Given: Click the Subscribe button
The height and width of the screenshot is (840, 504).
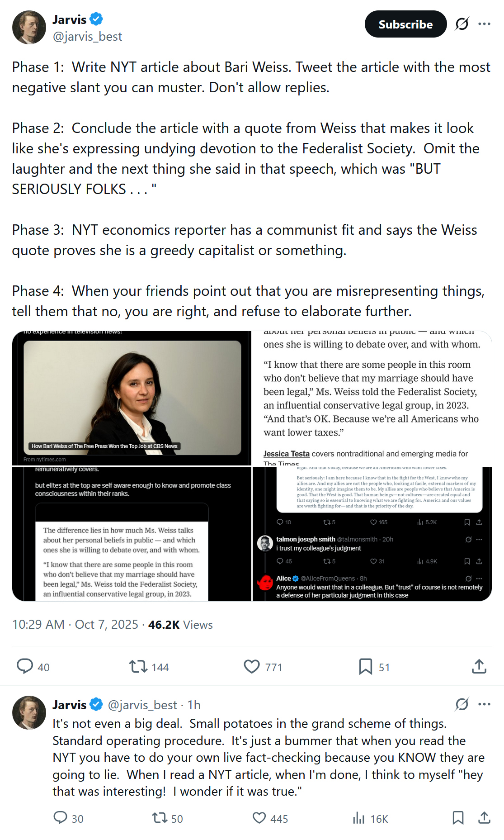Looking at the screenshot, I should tap(405, 24).
